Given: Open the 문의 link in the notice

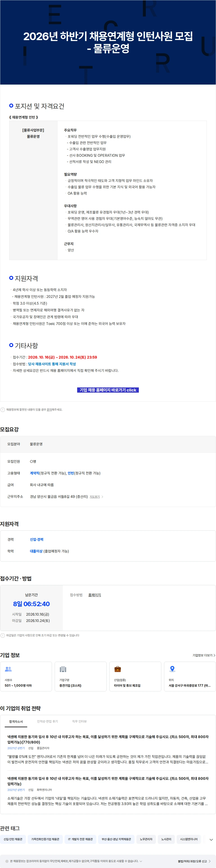Looking at the screenshot, I should tap(49, 410).
